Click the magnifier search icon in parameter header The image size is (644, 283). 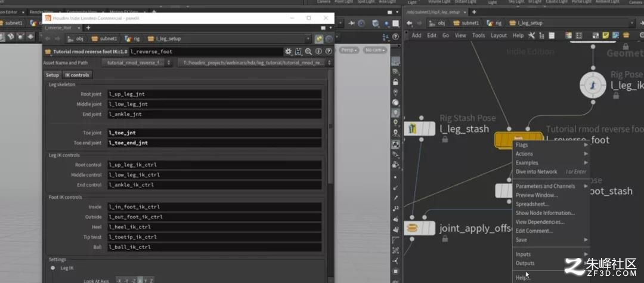(308, 52)
